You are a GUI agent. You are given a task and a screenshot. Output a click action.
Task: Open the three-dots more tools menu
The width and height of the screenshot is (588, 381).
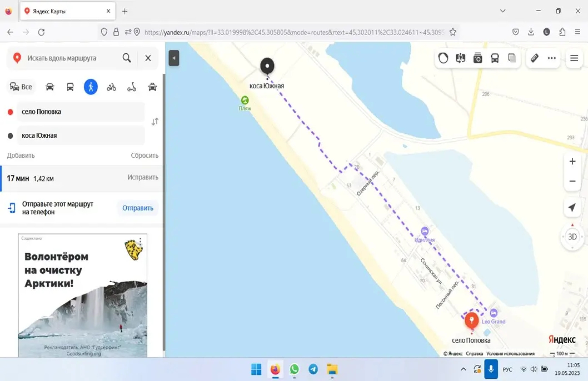pos(552,58)
